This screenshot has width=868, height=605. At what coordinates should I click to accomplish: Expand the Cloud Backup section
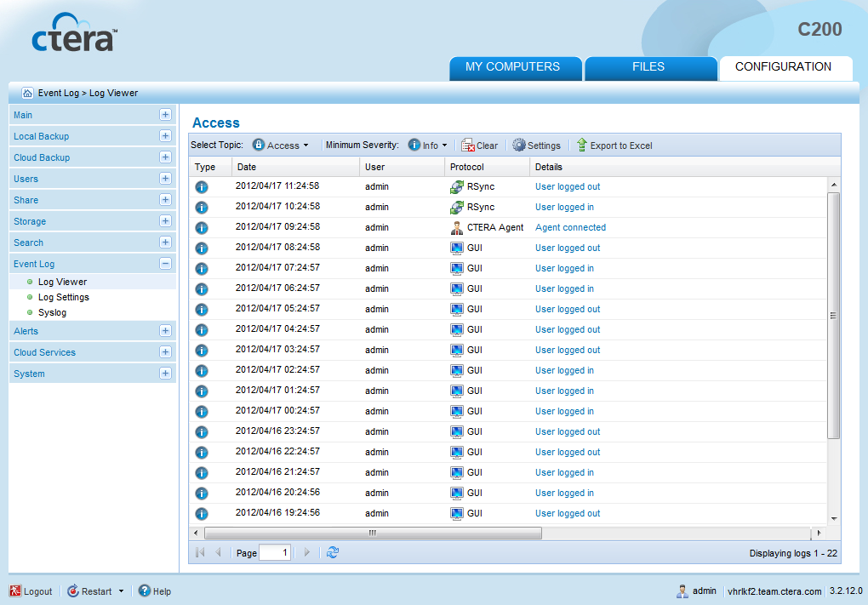click(x=165, y=157)
